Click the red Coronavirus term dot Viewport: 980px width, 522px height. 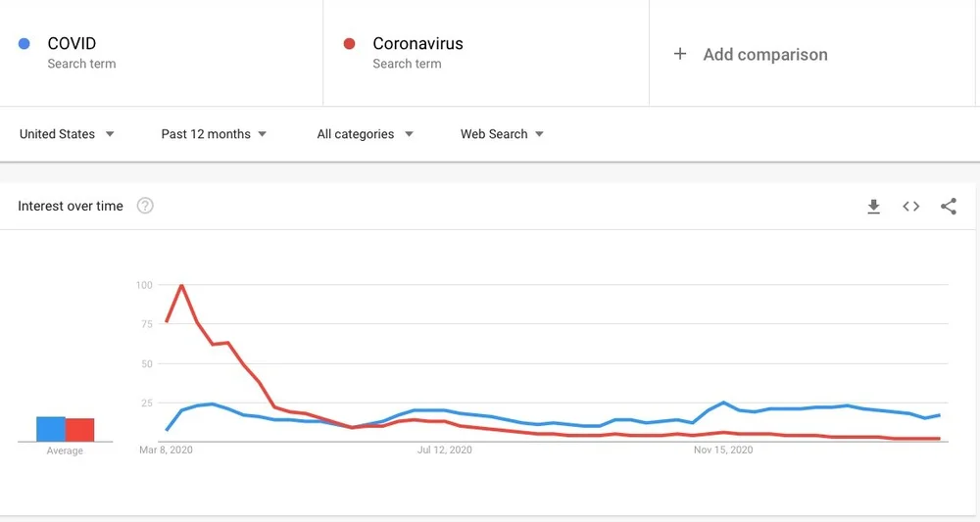tap(350, 44)
